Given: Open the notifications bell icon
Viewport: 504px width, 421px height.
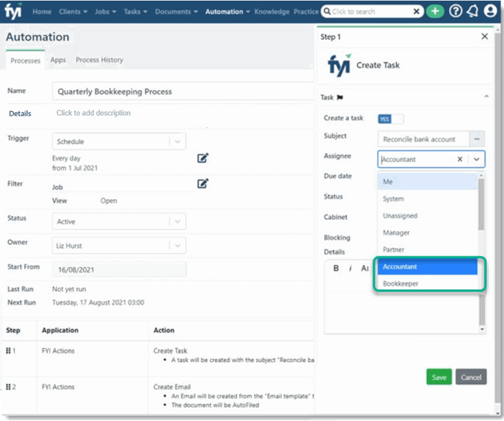Looking at the screenshot, I should [x=473, y=11].
